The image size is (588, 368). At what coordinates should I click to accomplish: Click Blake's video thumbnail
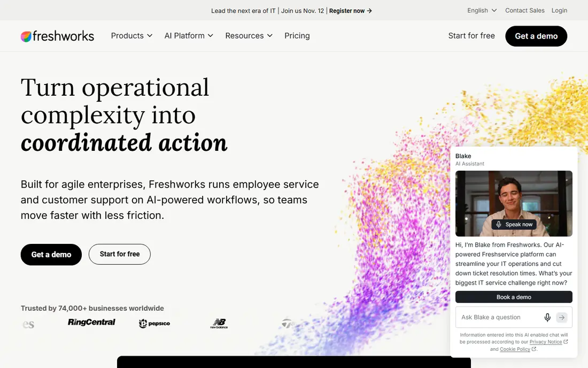coord(514,203)
